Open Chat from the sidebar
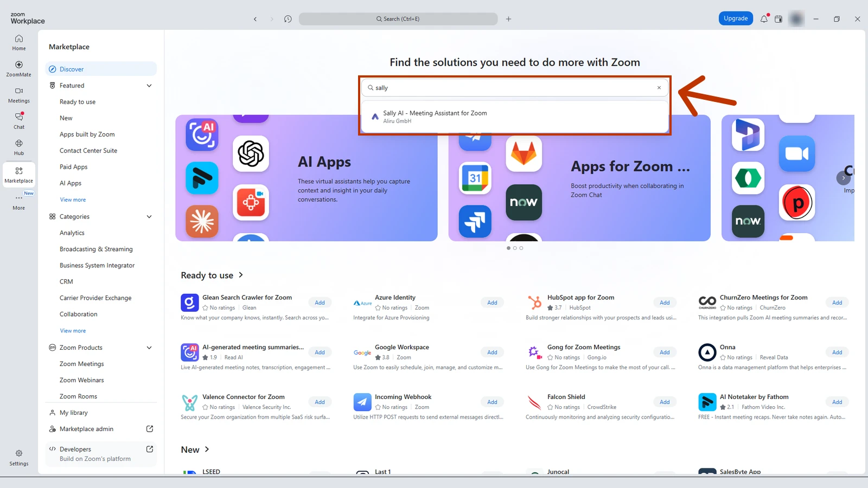 click(x=19, y=121)
